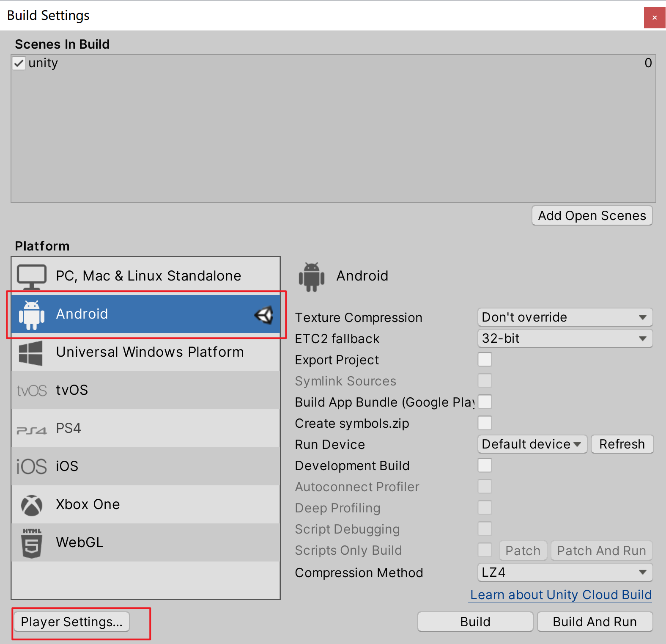
Task: Select the Xbox One platform row
Action: [146, 504]
